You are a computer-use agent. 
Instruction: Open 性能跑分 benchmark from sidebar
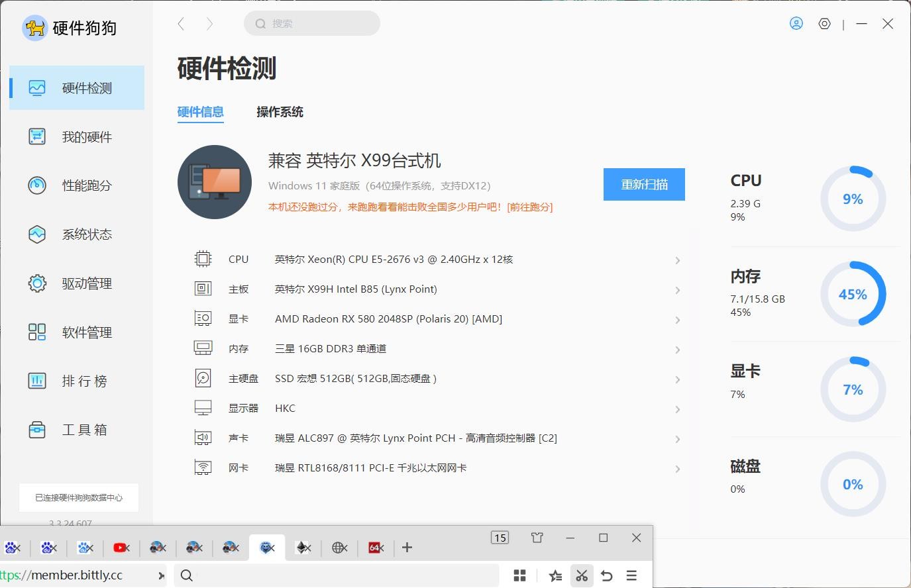point(86,185)
